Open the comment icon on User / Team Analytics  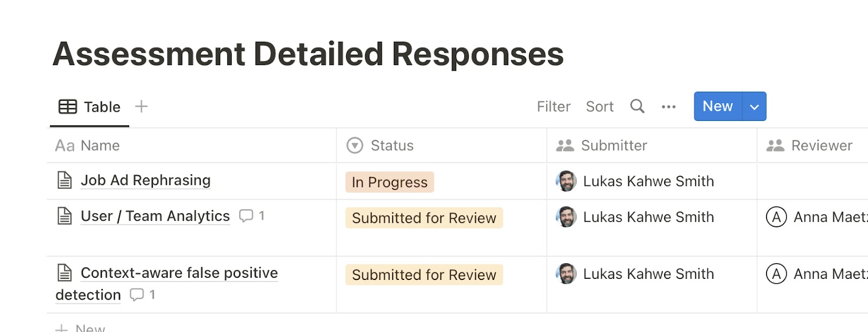click(x=246, y=215)
